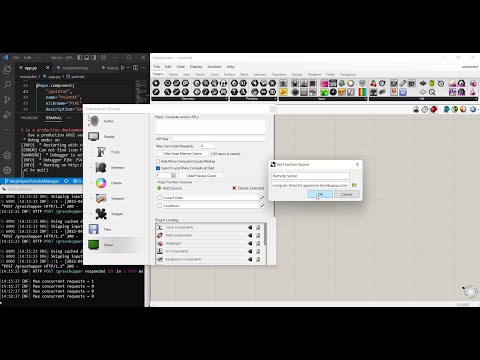The image size is (480, 360).
Task: Click the function source URL field
Action: point(310,185)
